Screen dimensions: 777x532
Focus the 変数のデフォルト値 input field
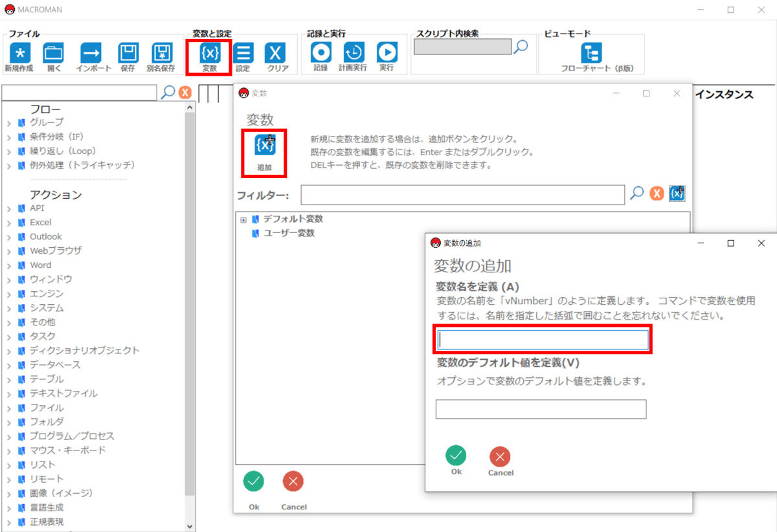541,409
